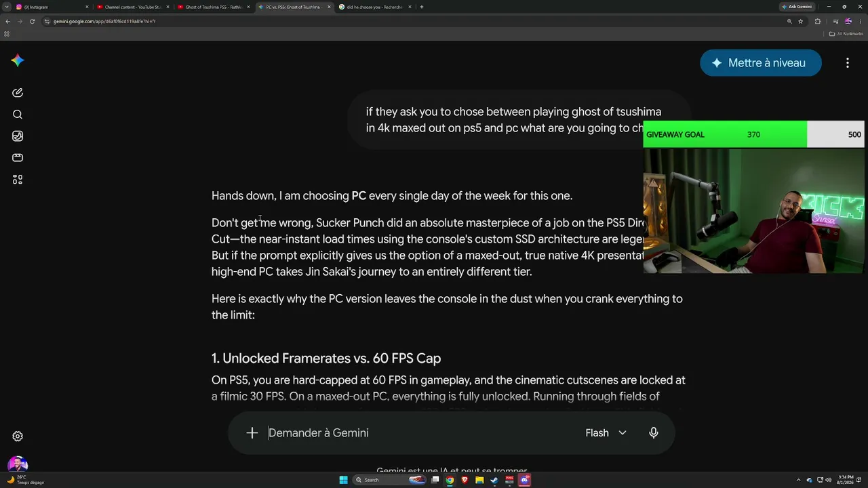Open the Gemini account avatar in sidebar
Screen dimensions: 868x488
pos(18,464)
